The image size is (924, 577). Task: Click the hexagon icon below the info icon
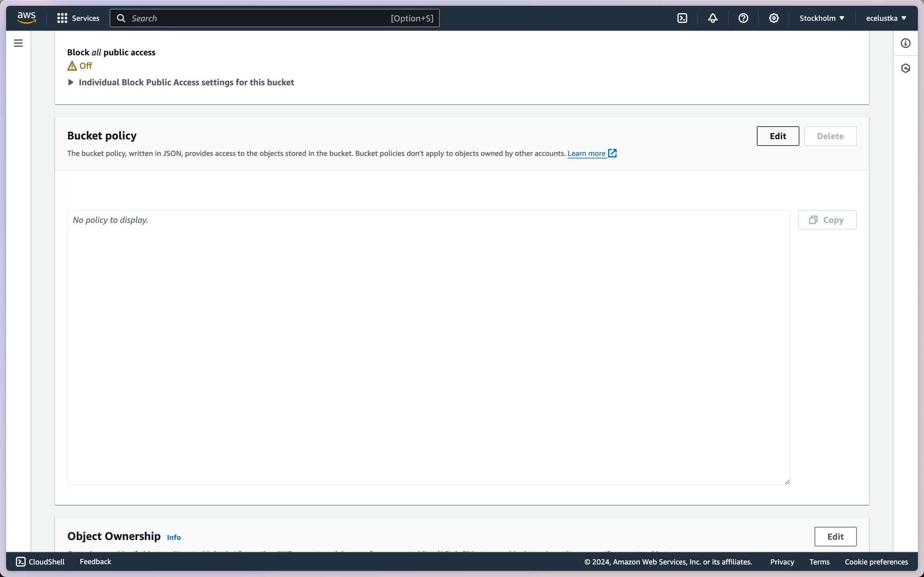(x=905, y=68)
